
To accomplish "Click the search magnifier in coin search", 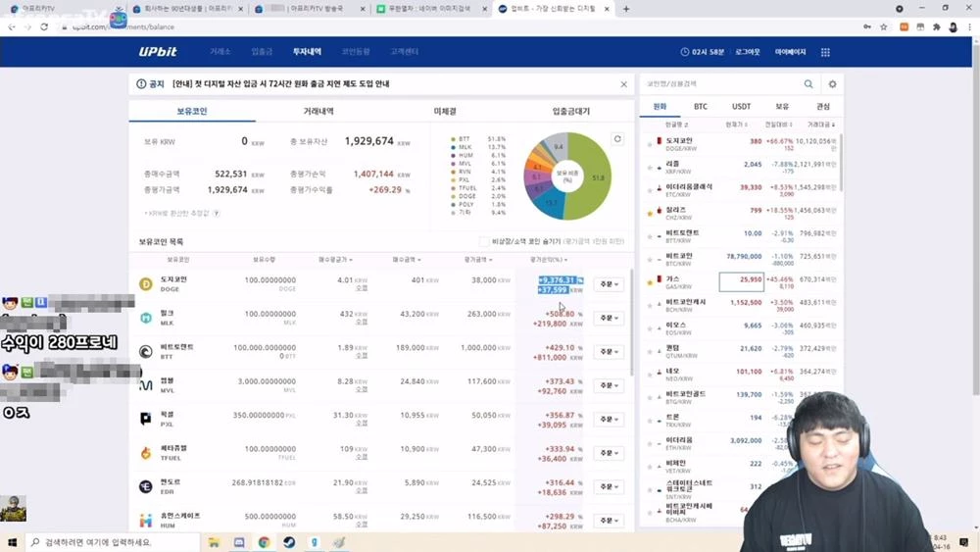I will tap(808, 84).
